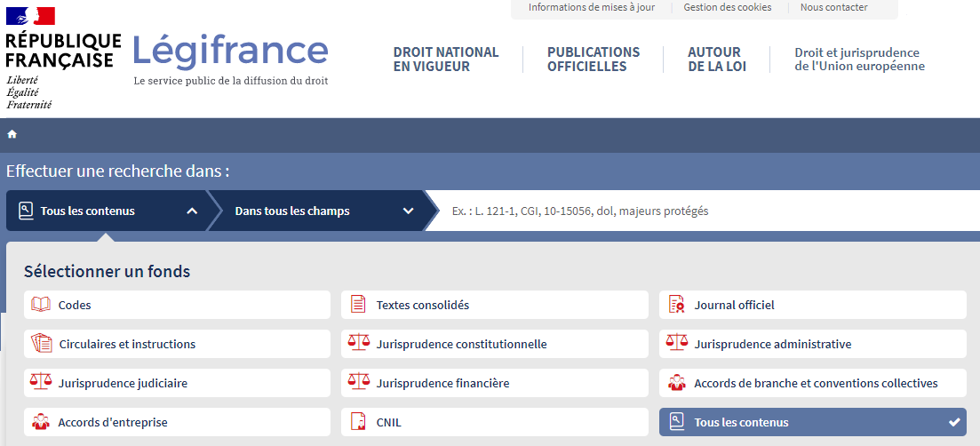The height and width of the screenshot is (446, 980).
Task: Open Gestion des cookies link
Action: click(x=728, y=7)
